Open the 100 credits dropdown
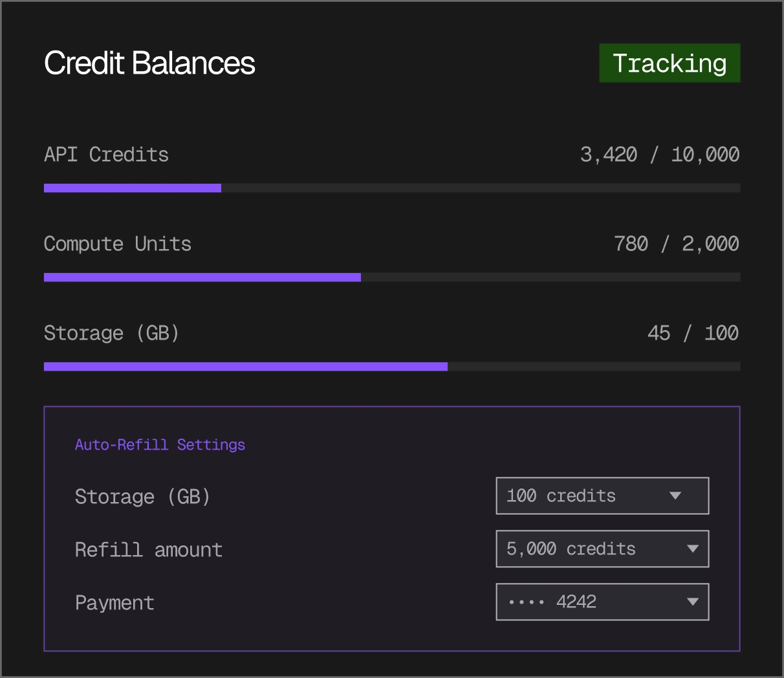Screen dimensions: 784x678 click(x=602, y=496)
